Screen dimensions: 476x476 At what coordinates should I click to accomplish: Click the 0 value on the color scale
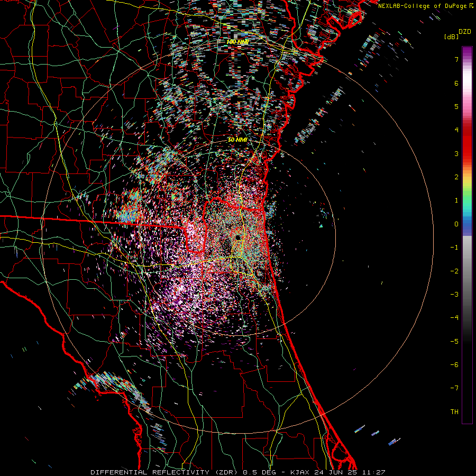pos(456,224)
